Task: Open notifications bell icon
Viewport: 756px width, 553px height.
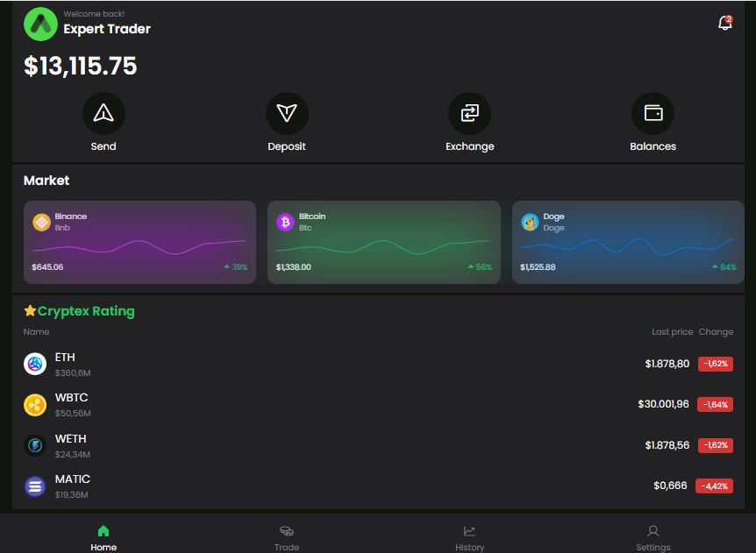Action: tap(724, 24)
